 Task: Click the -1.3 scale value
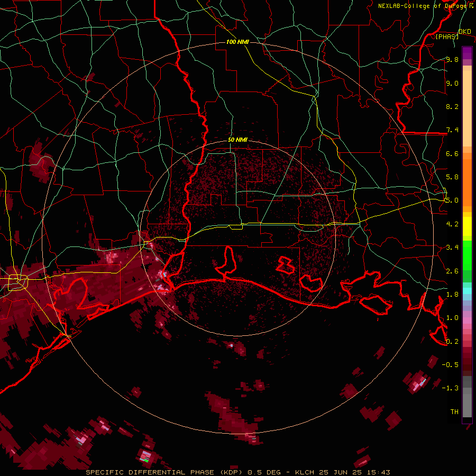(x=450, y=388)
